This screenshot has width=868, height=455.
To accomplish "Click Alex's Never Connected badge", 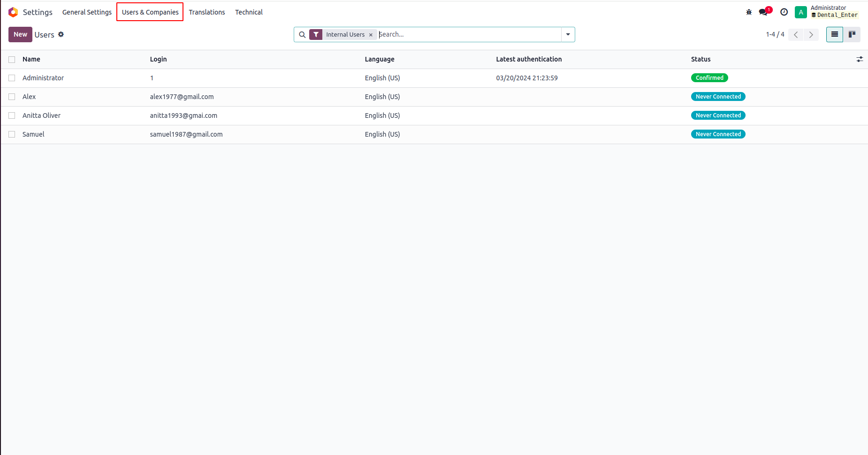I will pyautogui.click(x=718, y=97).
